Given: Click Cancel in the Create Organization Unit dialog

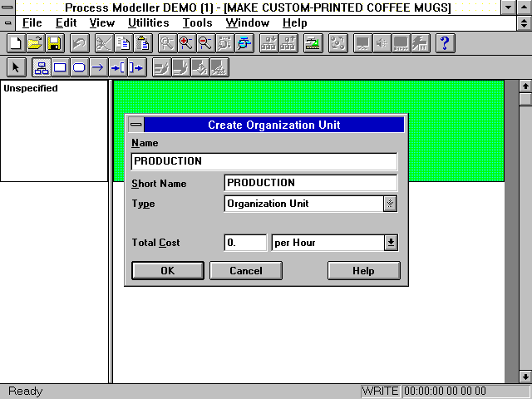Looking at the screenshot, I should (245, 270).
